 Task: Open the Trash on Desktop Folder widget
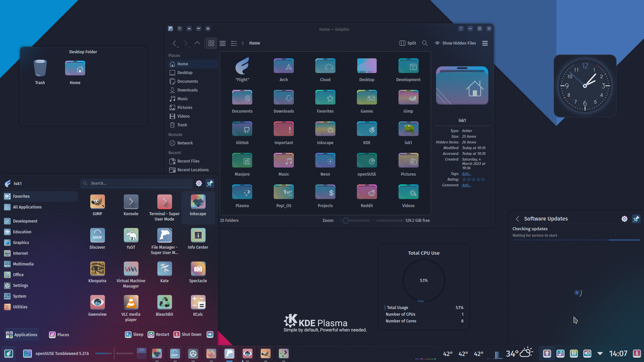click(40, 68)
